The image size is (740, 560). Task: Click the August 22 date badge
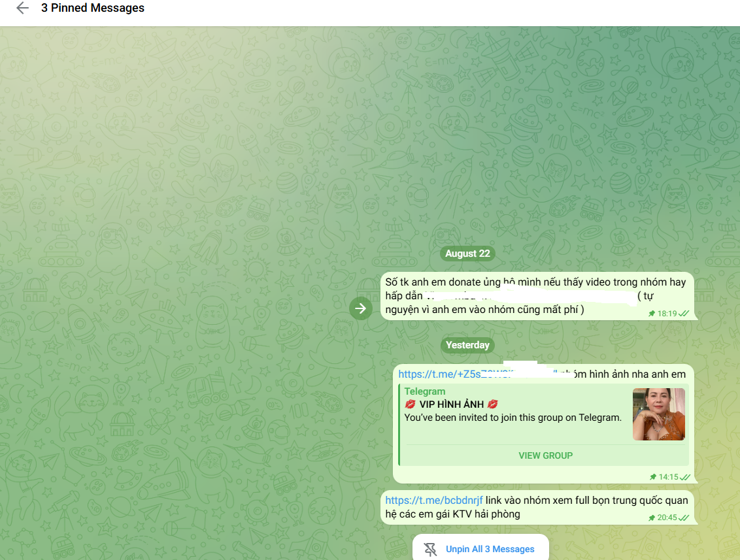tap(467, 254)
